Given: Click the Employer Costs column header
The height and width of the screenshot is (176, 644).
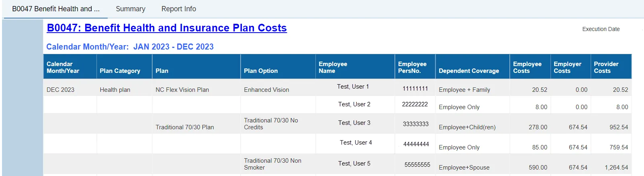Looking at the screenshot, I should (567, 67).
